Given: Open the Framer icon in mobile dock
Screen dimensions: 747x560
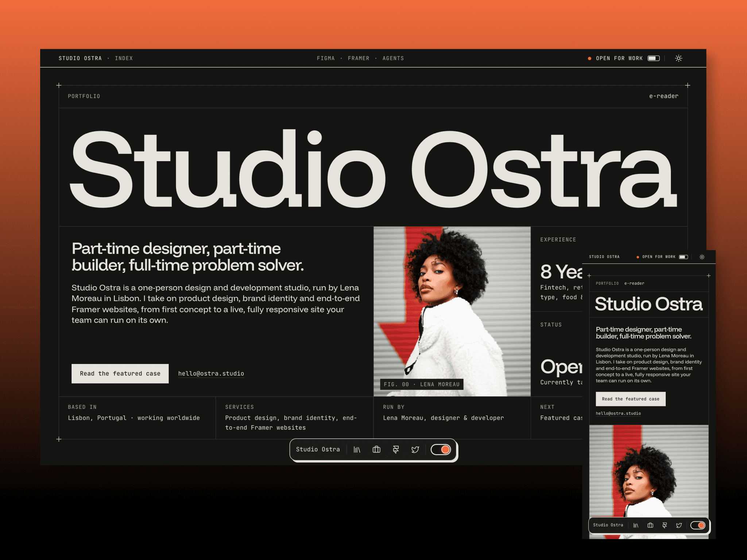Looking at the screenshot, I should tap(665, 525).
